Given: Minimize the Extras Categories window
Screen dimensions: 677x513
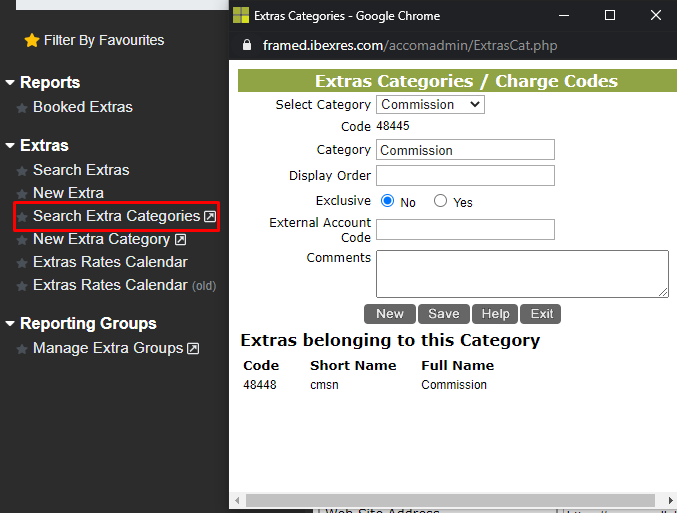Looking at the screenshot, I should click(564, 16).
